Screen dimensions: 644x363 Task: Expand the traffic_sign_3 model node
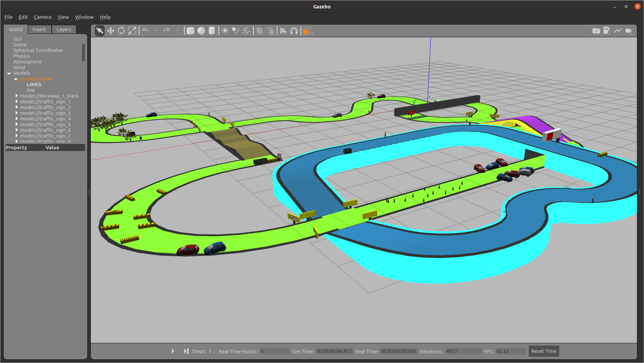[x=16, y=113]
